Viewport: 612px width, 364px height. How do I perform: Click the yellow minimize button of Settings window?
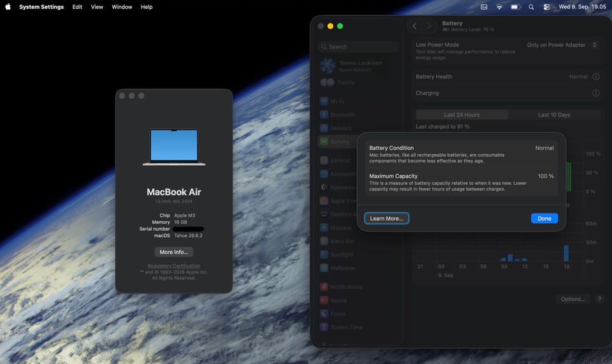pos(330,26)
